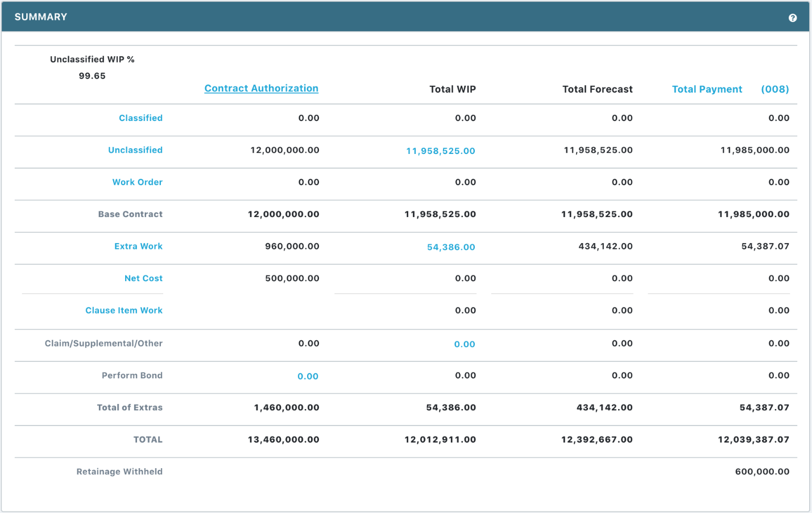Viewport: 812px width, 513px height.
Task: Open the help icon in Summary header
Action: click(x=792, y=18)
